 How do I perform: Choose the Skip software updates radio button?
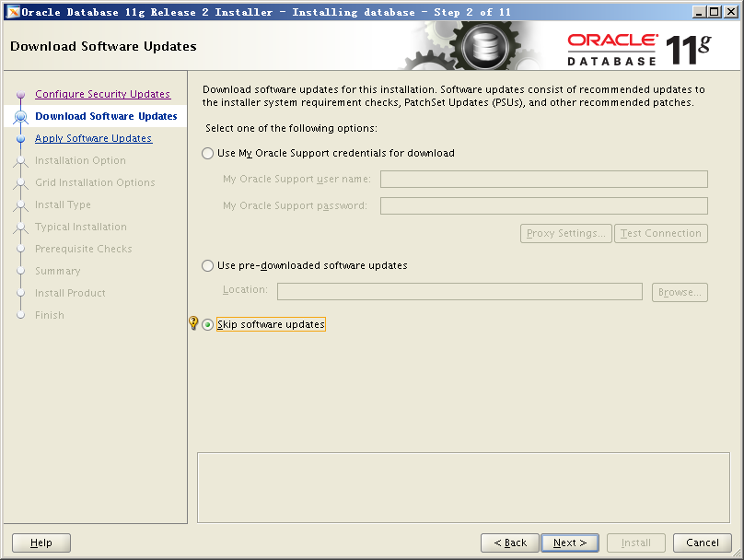coord(208,325)
